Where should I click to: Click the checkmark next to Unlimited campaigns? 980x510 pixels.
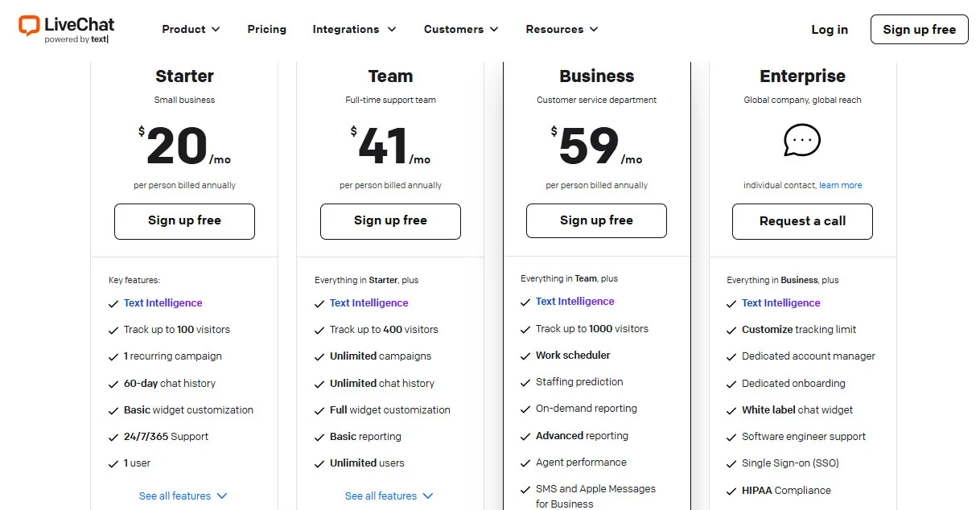319,356
